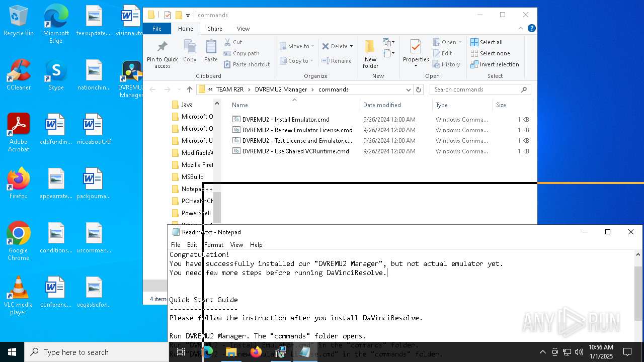
Task: Click File Explorer icon in taskbar
Action: [x=231, y=352]
